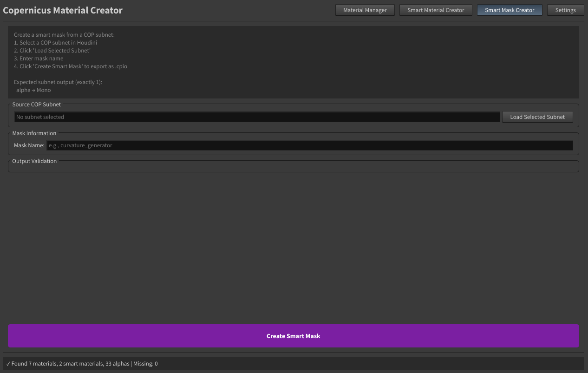
Task: Open the Settings panel
Action: 565,10
